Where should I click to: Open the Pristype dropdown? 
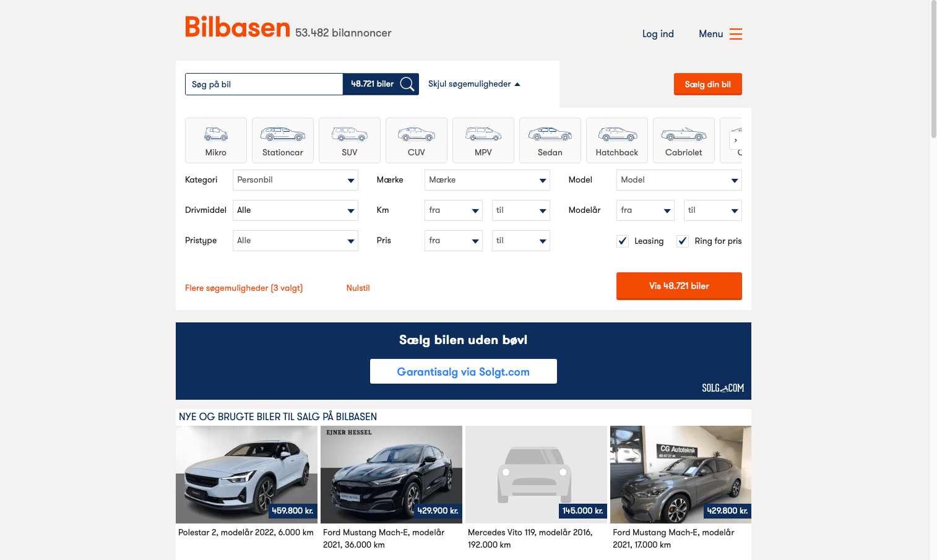[295, 241]
